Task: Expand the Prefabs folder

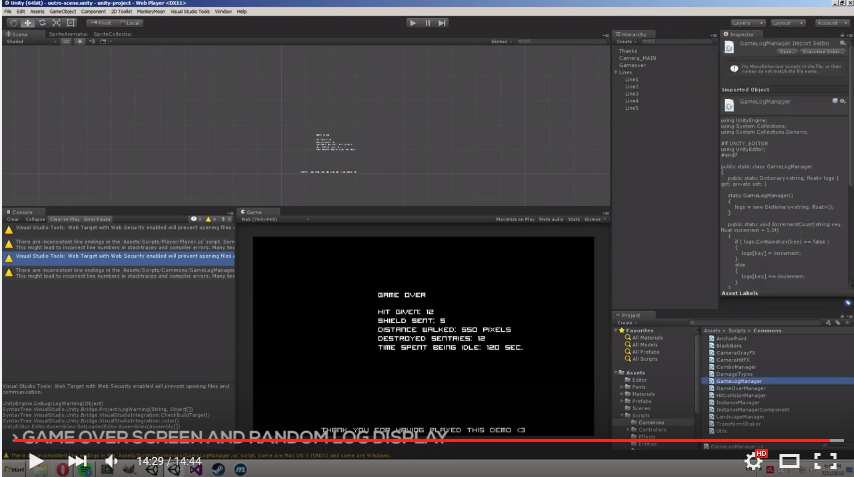Action: click(x=622, y=401)
